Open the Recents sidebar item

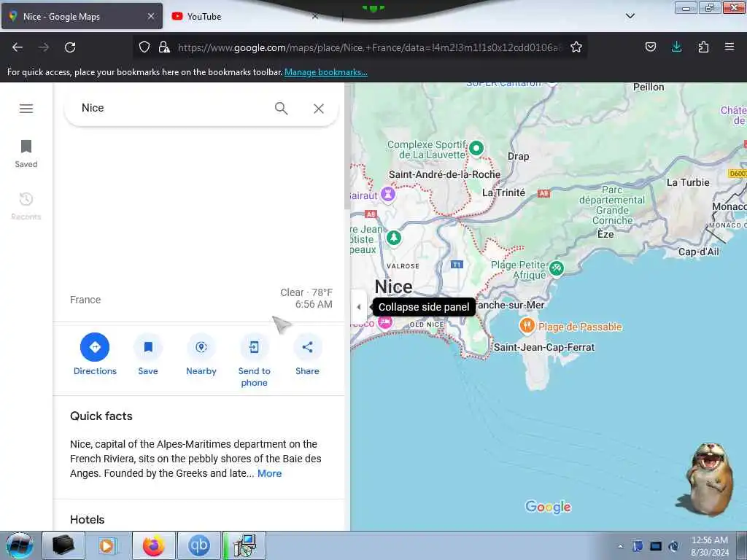click(x=26, y=206)
